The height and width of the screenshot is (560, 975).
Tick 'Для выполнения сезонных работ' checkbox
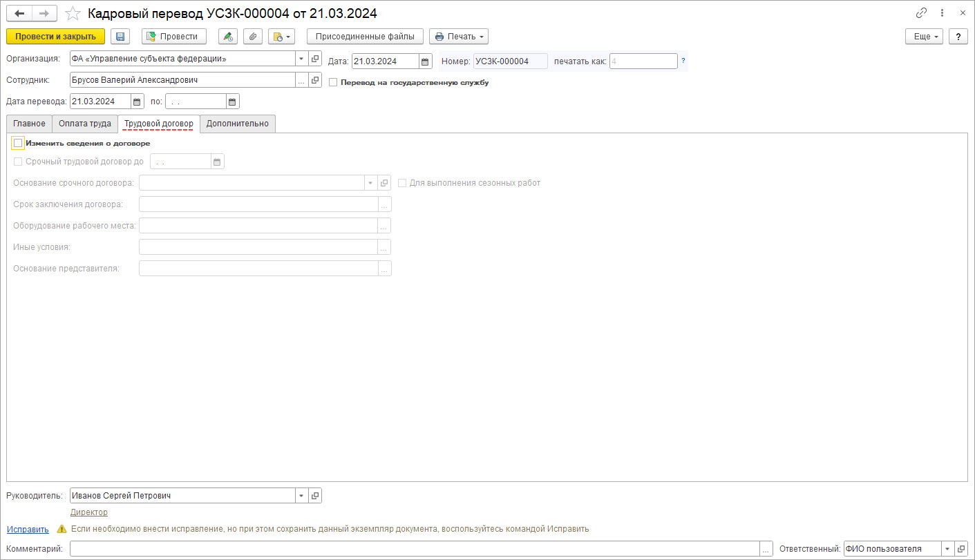click(x=402, y=183)
